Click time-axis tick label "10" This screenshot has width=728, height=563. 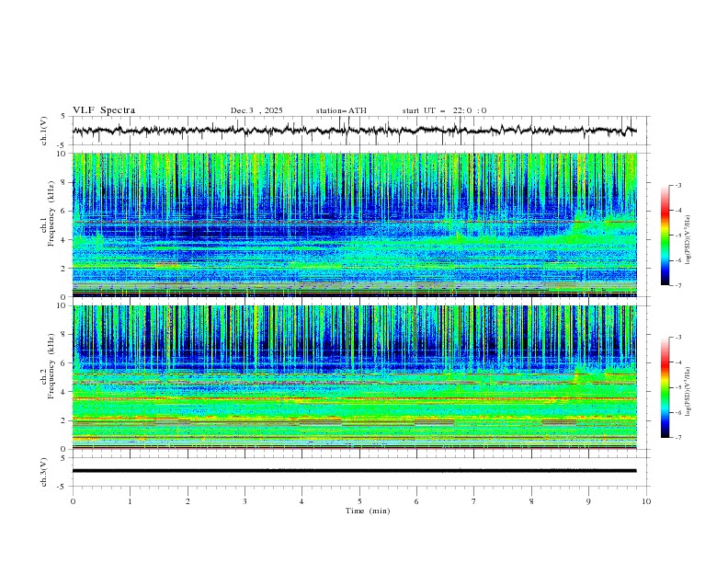click(x=646, y=501)
